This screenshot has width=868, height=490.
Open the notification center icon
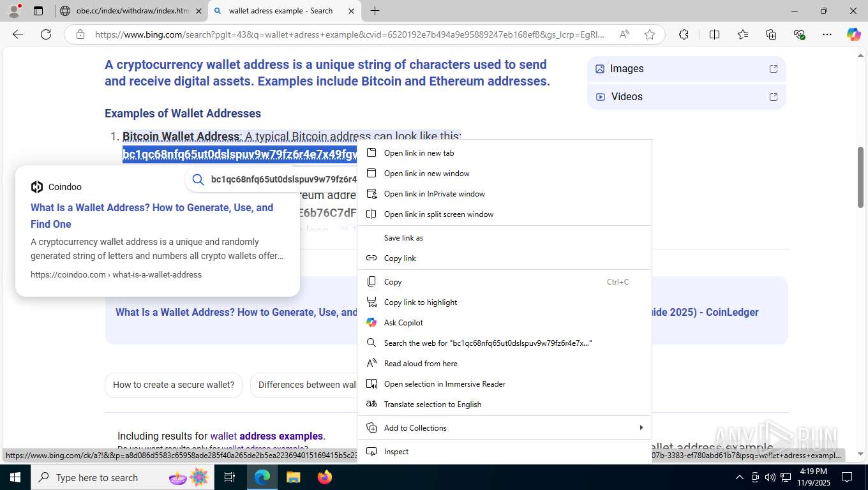[x=847, y=477]
